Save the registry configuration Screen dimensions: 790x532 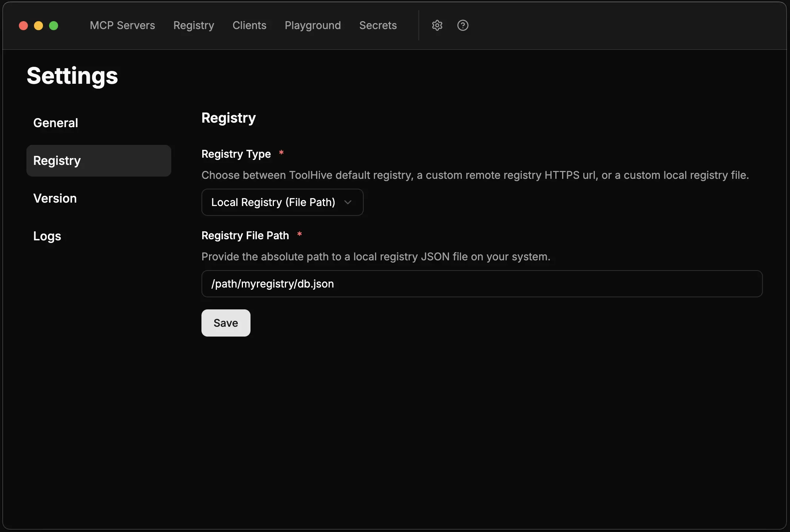click(226, 323)
